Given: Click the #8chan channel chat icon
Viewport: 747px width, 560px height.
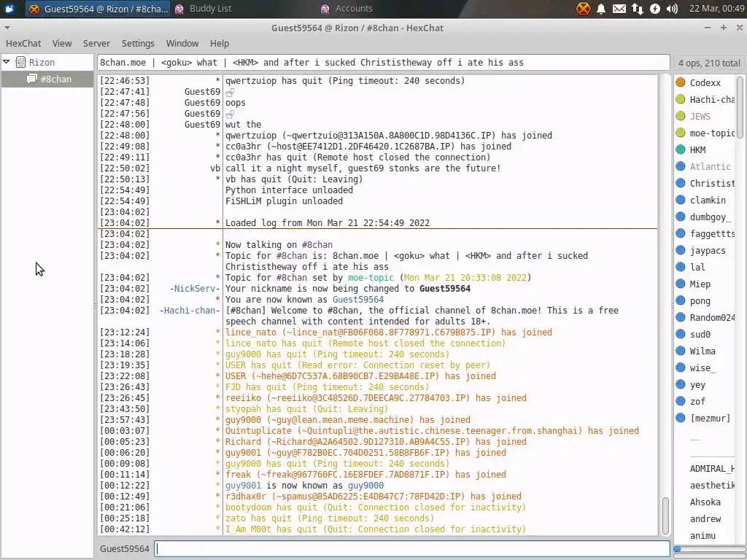Looking at the screenshot, I should [x=31, y=79].
